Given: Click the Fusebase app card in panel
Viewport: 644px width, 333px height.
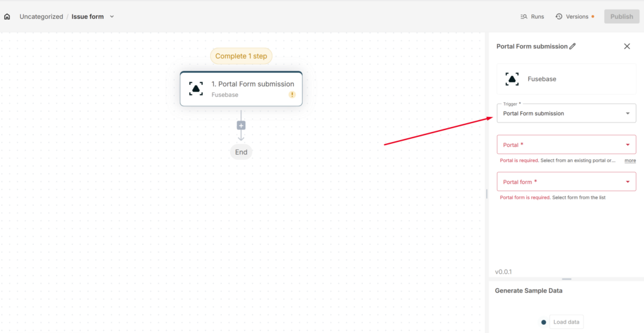Looking at the screenshot, I should click(567, 79).
